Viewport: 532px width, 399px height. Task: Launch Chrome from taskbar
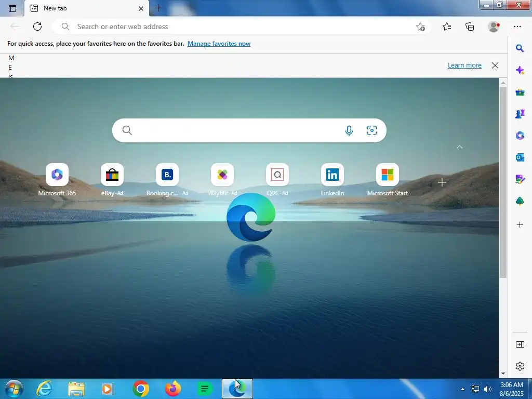[x=141, y=389]
